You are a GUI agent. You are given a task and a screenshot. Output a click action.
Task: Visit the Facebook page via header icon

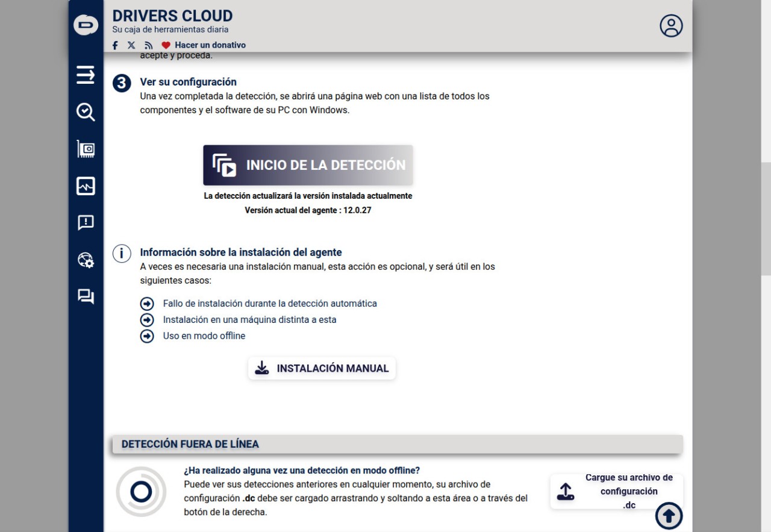coord(115,45)
